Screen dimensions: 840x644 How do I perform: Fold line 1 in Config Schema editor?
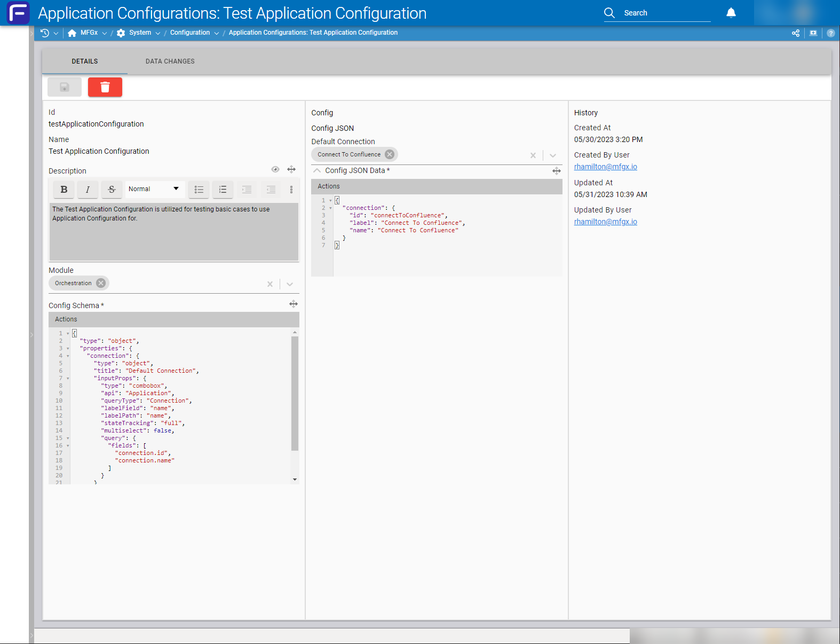point(68,333)
